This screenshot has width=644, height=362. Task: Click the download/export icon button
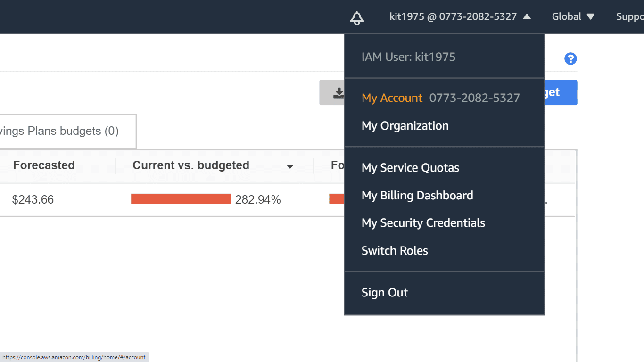coord(338,92)
